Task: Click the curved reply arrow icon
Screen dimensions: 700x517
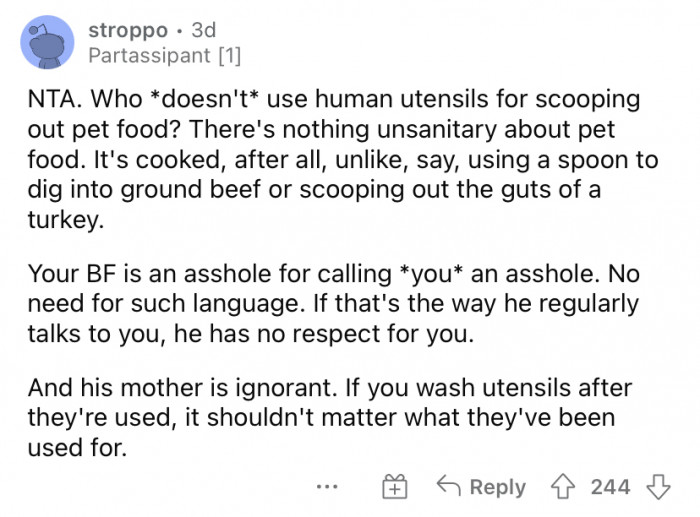Action: point(447,487)
